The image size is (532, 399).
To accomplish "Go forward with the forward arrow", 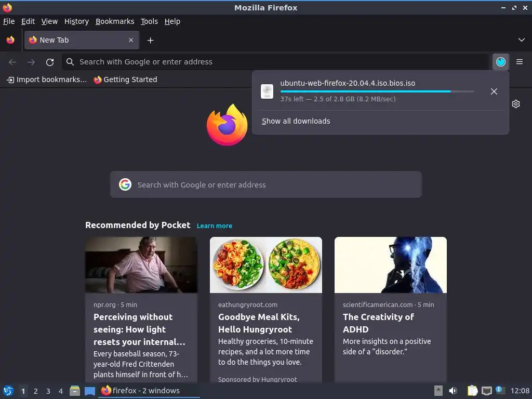I will point(31,62).
